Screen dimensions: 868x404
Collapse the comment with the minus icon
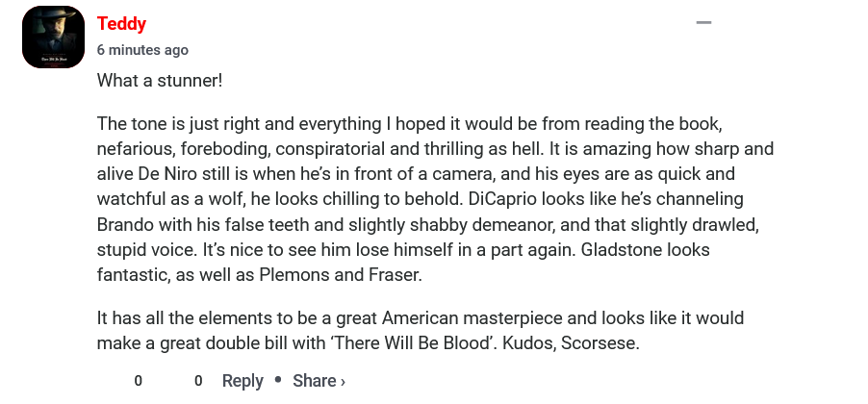click(x=703, y=23)
